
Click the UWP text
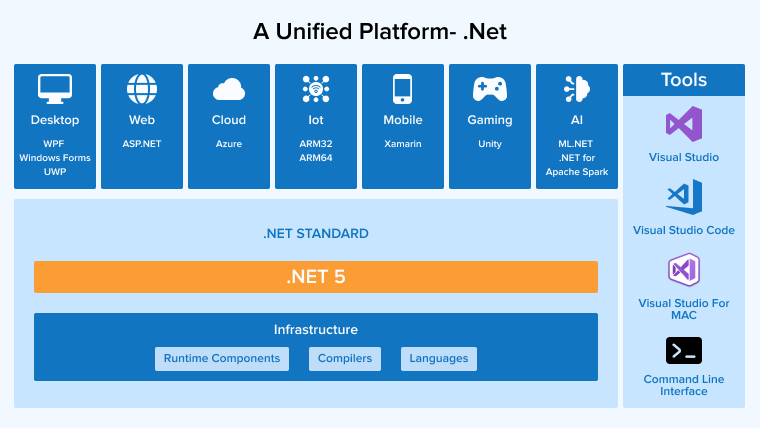tap(55, 172)
